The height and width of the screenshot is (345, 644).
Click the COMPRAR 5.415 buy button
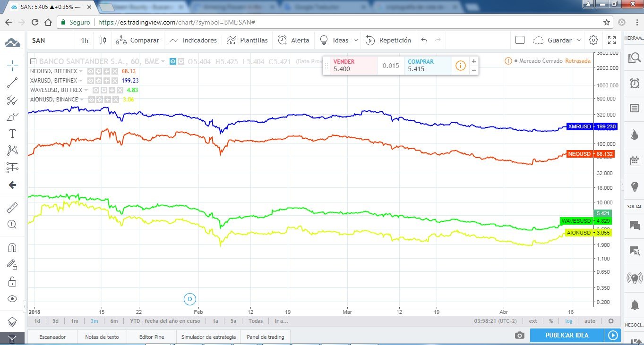pos(428,66)
